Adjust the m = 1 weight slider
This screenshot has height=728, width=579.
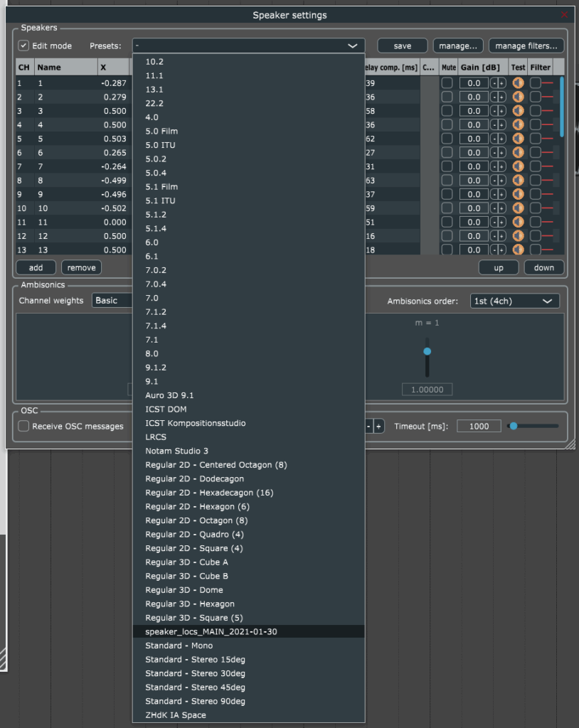(x=427, y=351)
